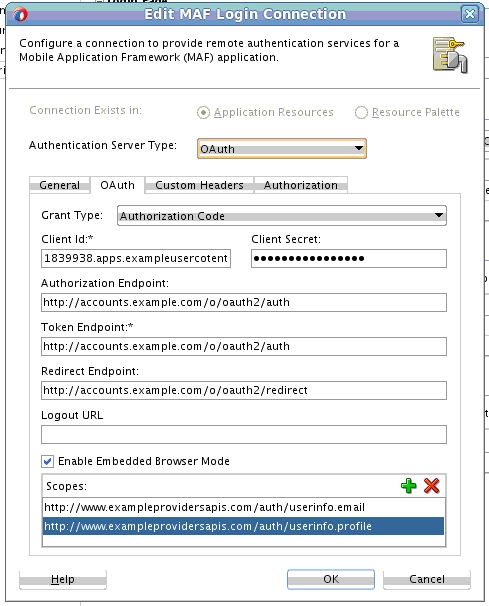
Task: Close the Edit MAF Login Connection dialog
Action: [x=470, y=15]
